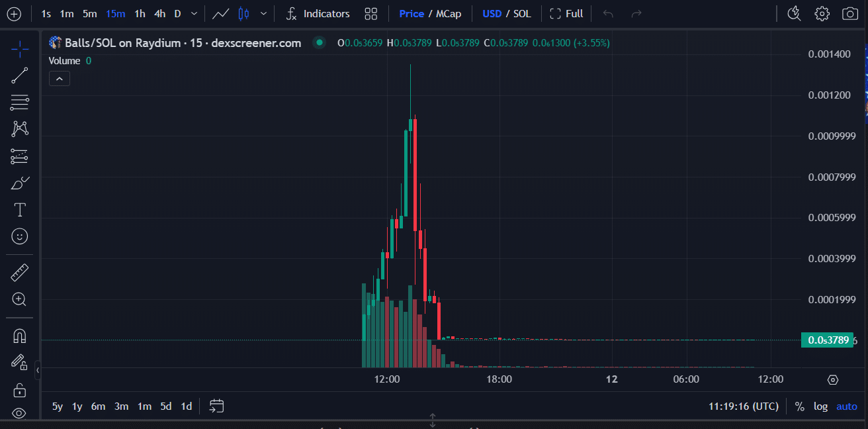Enter Full screen mode
Viewport: 868px width, 429px height.
point(566,13)
